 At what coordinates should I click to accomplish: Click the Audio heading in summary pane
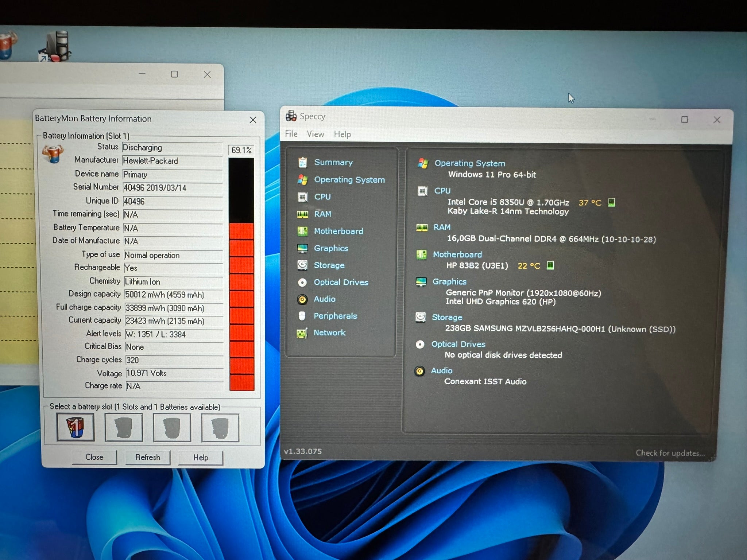tap(441, 371)
